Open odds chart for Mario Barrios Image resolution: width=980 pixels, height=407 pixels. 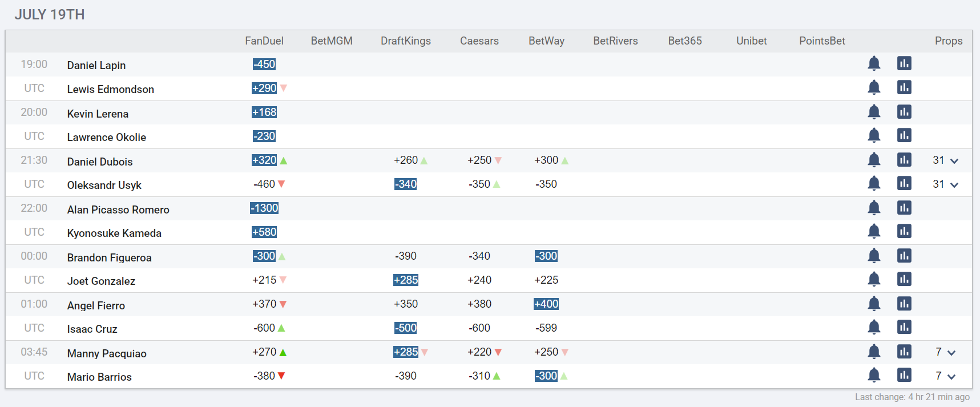pos(904,375)
